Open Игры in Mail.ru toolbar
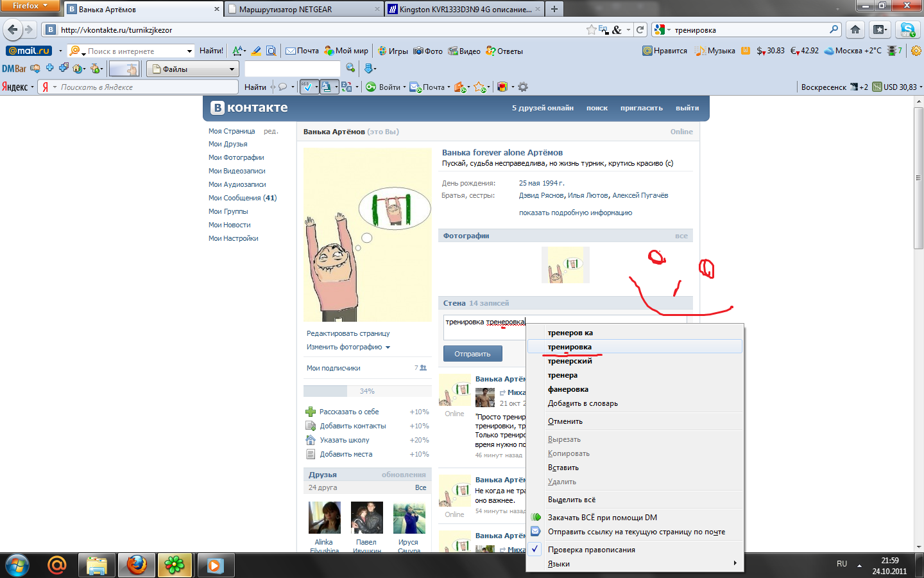This screenshot has height=578, width=924. point(393,51)
